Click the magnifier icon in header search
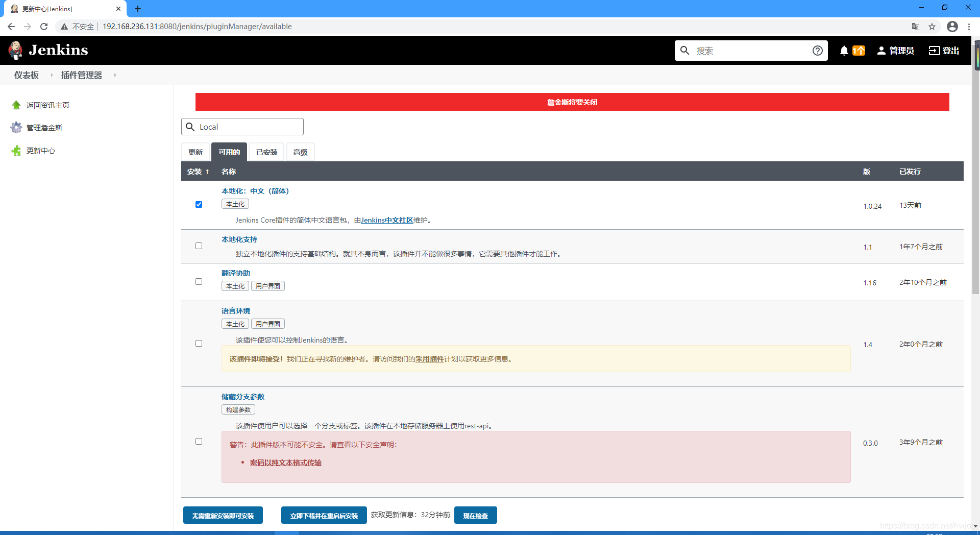980x535 pixels. click(x=685, y=51)
